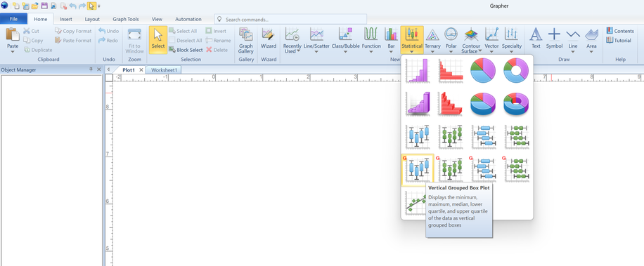Toggle the Select tool
The image size is (644, 266).
pyautogui.click(x=157, y=40)
